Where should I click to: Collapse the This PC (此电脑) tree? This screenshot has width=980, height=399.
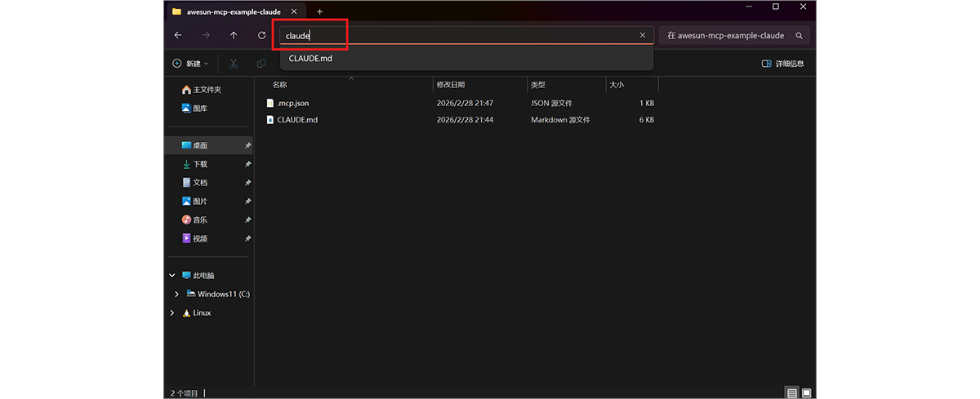[x=172, y=276]
